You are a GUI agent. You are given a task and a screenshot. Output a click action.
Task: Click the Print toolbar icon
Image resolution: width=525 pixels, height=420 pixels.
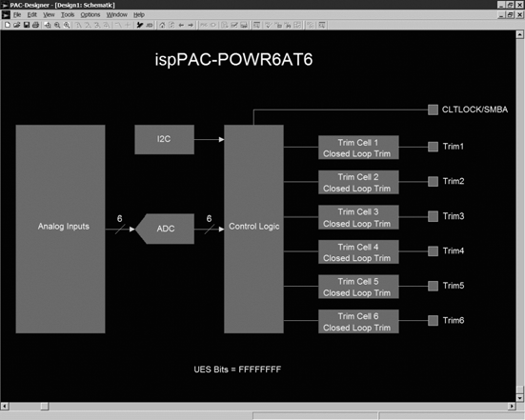(36, 25)
